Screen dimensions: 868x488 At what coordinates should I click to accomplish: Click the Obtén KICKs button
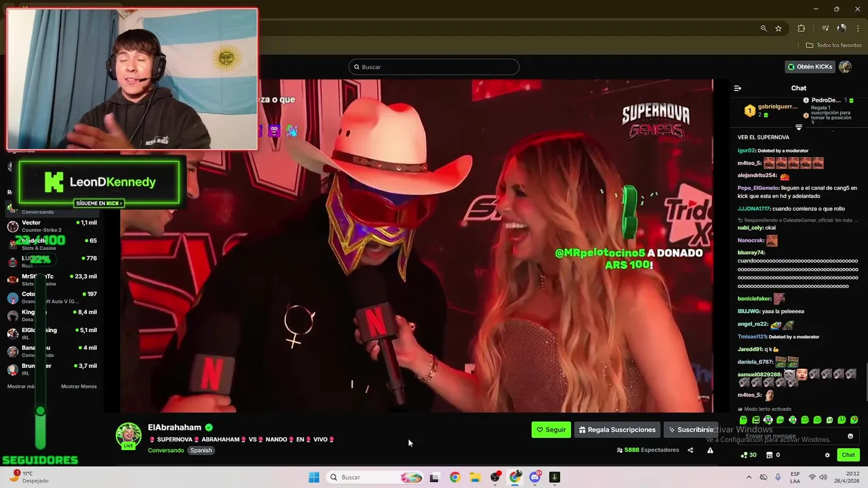[810, 66]
